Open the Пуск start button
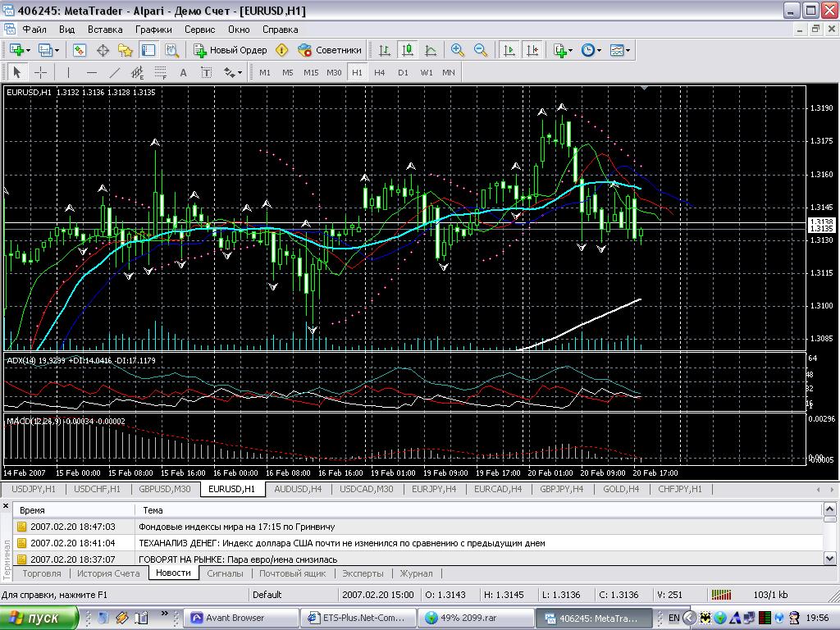The width and height of the screenshot is (840, 630). [x=38, y=618]
